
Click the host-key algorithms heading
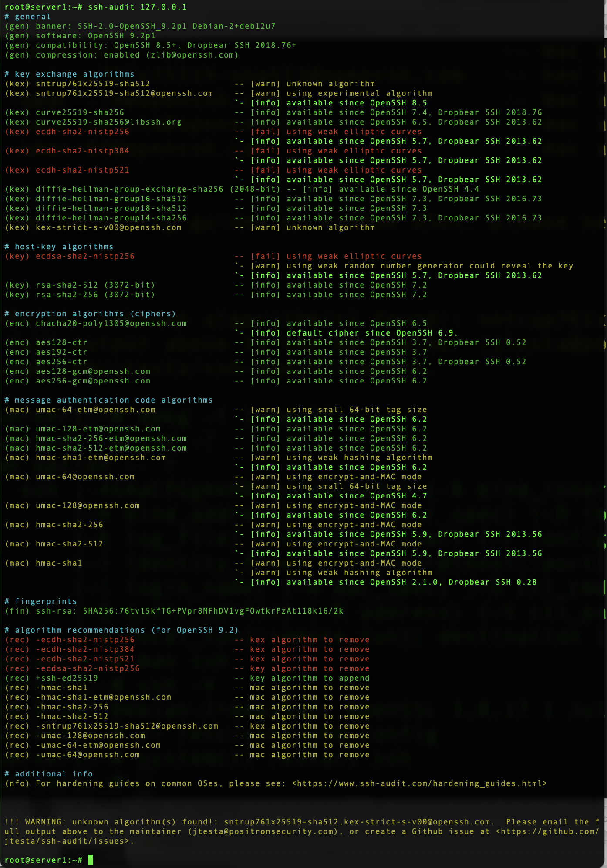click(x=59, y=247)
